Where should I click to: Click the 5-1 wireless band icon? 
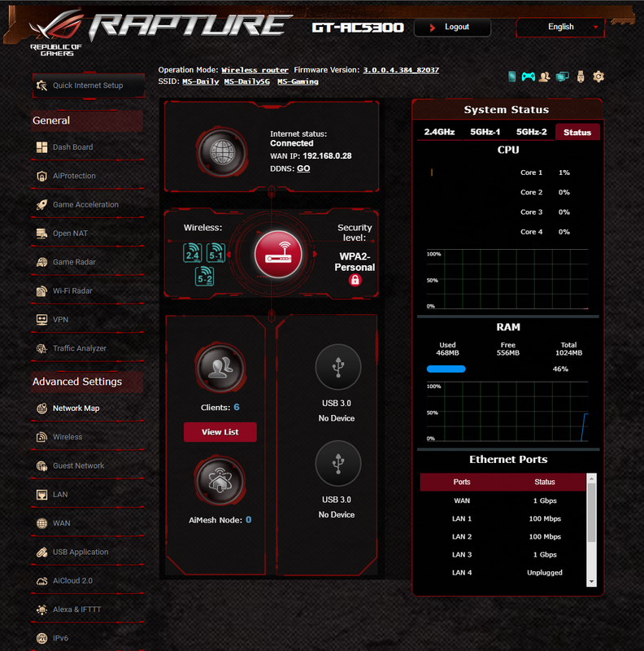(215, 252)
